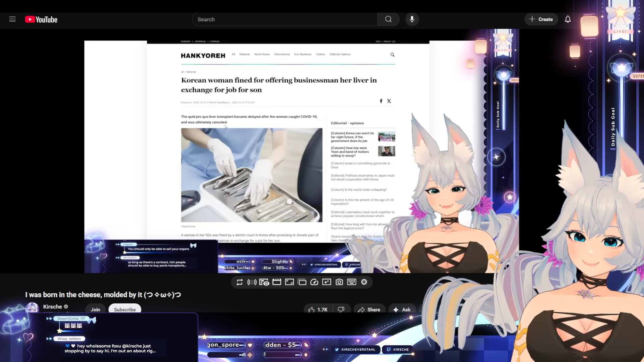Subscribe to the Kirsche channel
This screenshot has height=362, width=644.
(125, 309)
